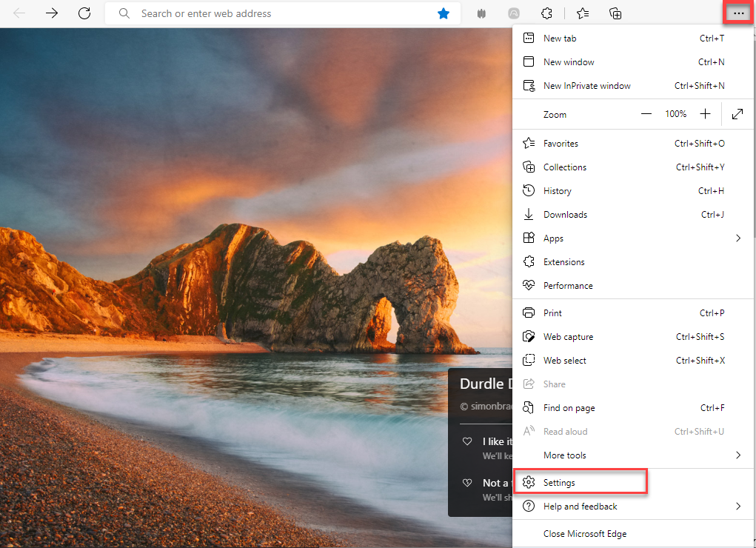Click the heart beside "Not a fan"
Image resolution: width=756 pixels, height=548 pixels.
467,483
